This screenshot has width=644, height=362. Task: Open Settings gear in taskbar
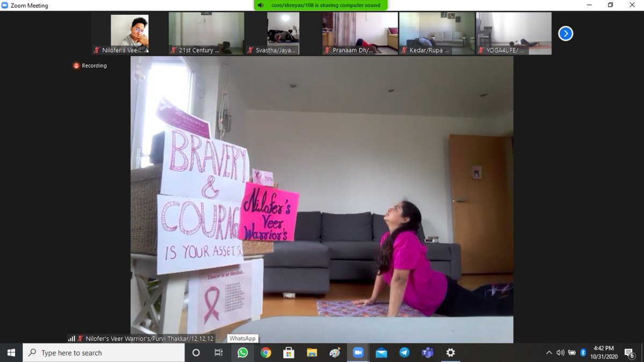(x=451, y=353)
